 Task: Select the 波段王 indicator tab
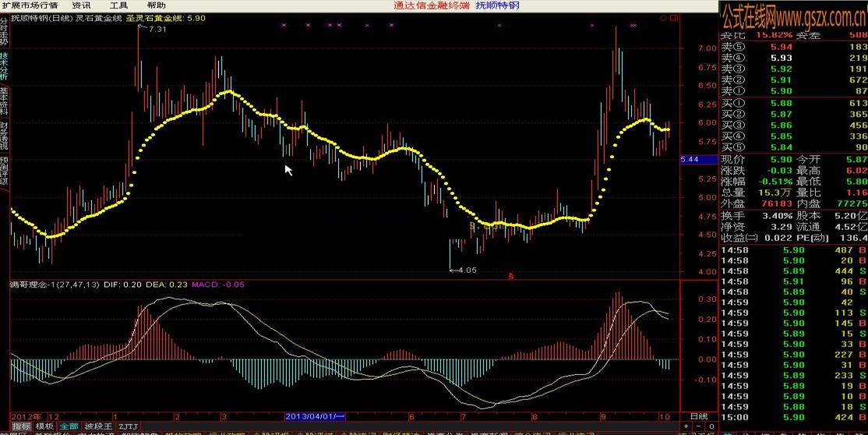tap(98, 426)
